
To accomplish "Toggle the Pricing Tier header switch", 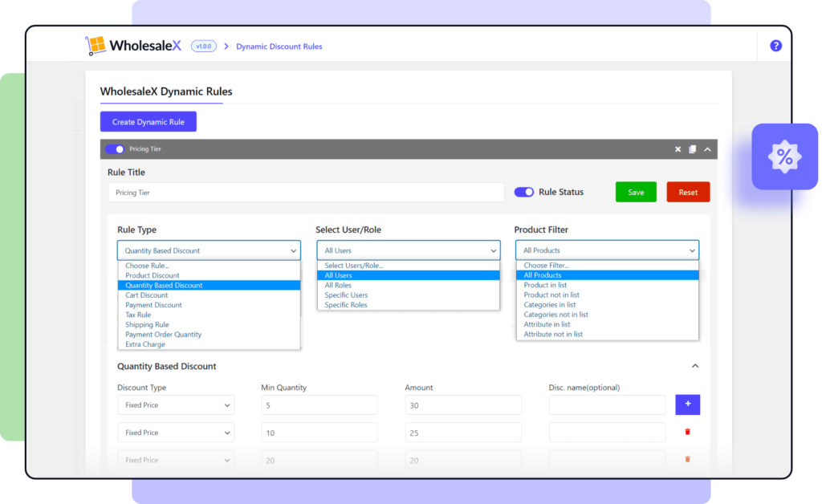I will click(x=115, y=149).
